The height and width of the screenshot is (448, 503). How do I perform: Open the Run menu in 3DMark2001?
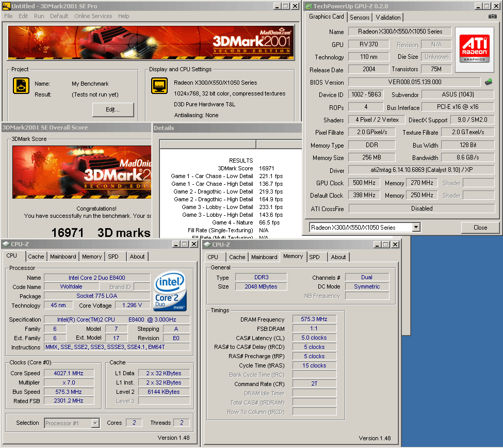pos(39,16)
